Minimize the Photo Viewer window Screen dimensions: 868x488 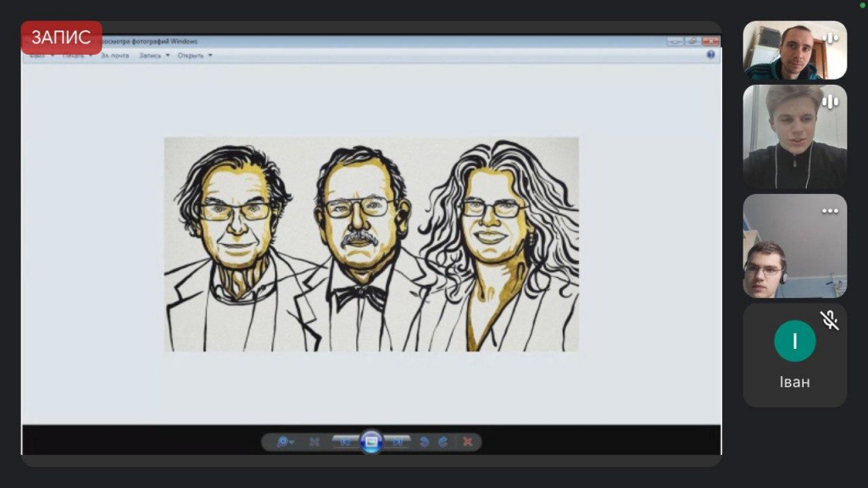(x=675, y=42)
